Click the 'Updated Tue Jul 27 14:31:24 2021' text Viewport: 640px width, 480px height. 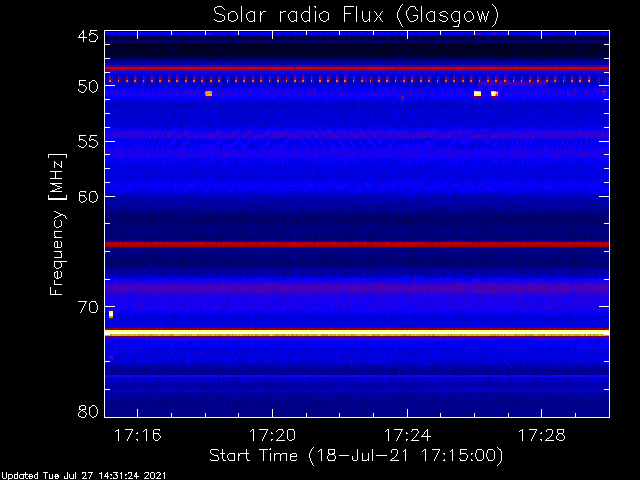pos(83,476)
